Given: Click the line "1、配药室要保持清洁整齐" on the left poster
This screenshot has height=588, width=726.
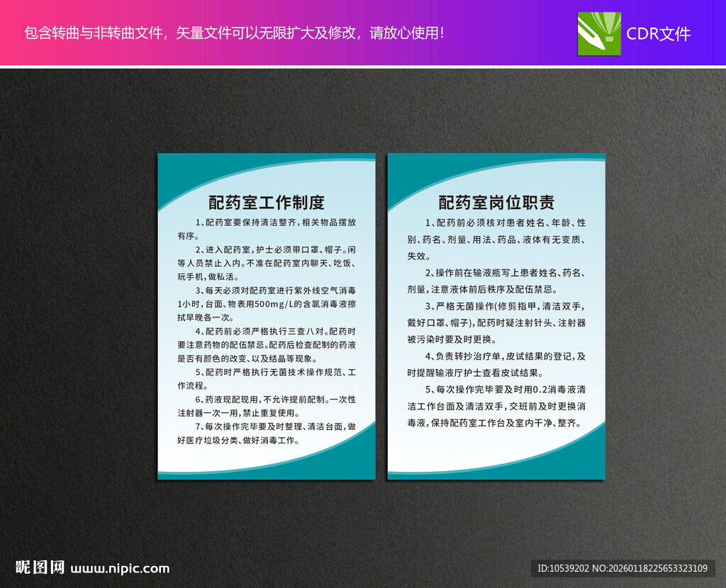Looking at the screenshot, I should 276,222.
